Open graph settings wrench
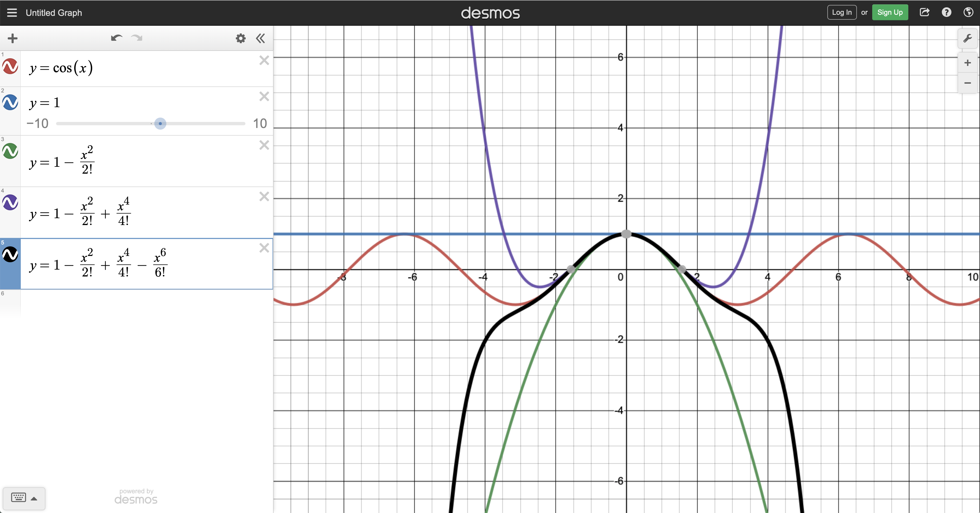Viewport: 980px width, 513px height. 967,38
